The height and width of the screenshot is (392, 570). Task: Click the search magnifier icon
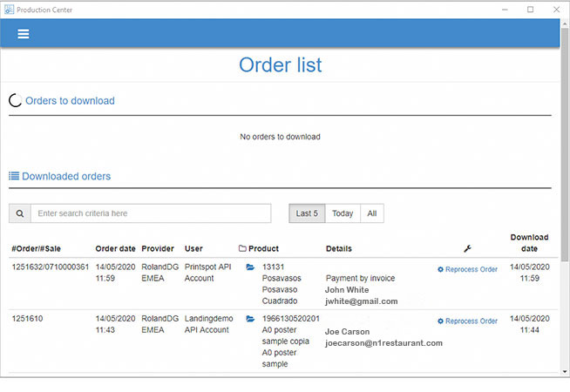(x=20, y=213)
